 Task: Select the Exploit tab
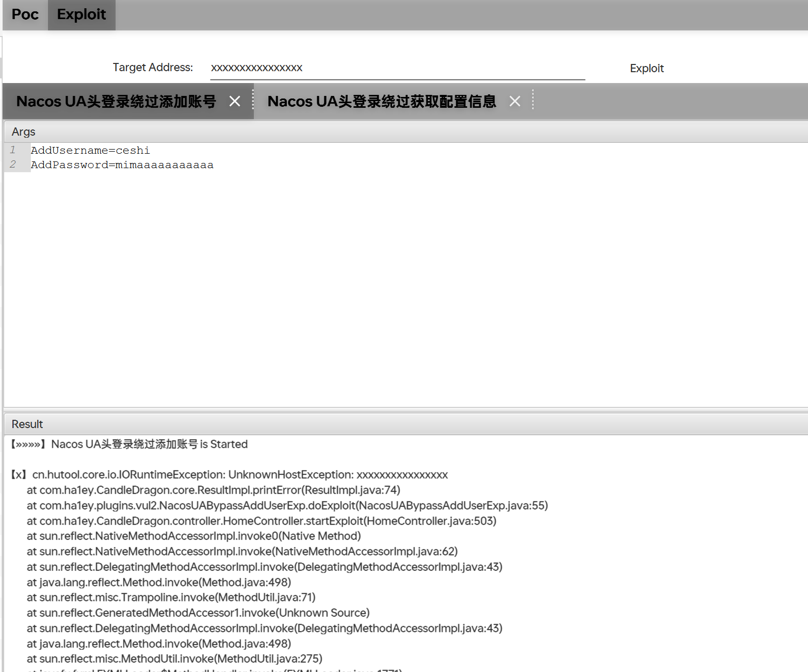[82, 14]
